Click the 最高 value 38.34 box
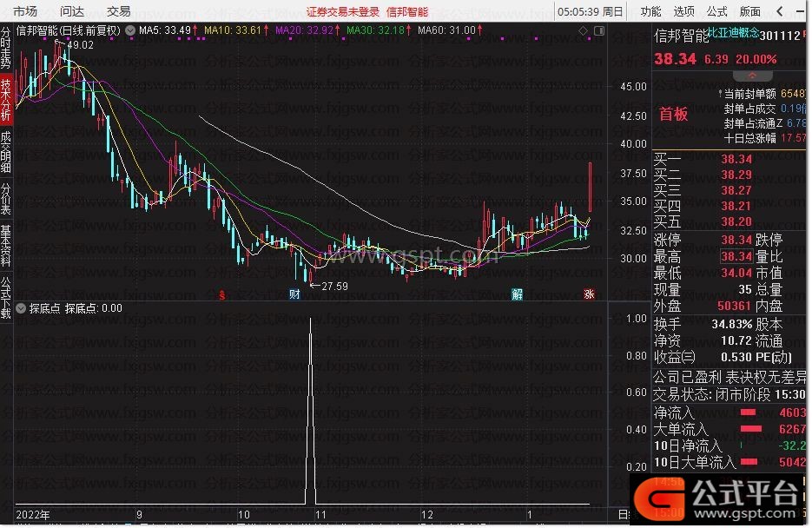812x528 pixels. 736,256
